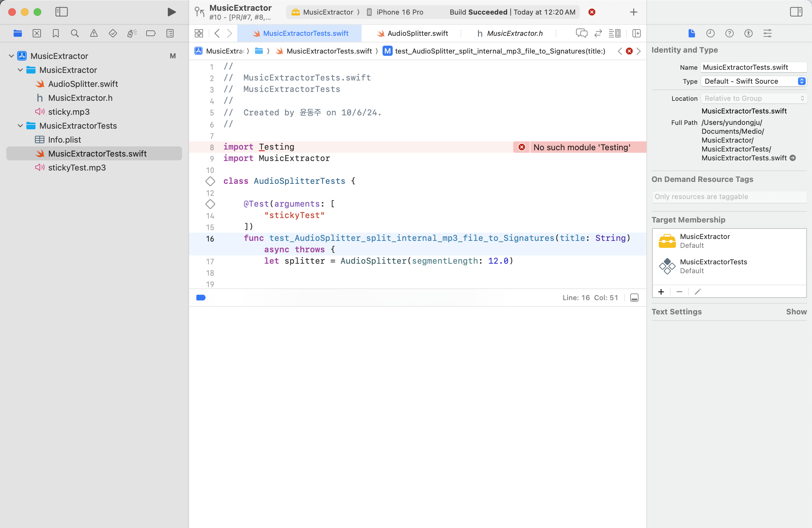Open the Issue navigator warning icon
The height and width of the screenshot is (528, 812).
94,33
